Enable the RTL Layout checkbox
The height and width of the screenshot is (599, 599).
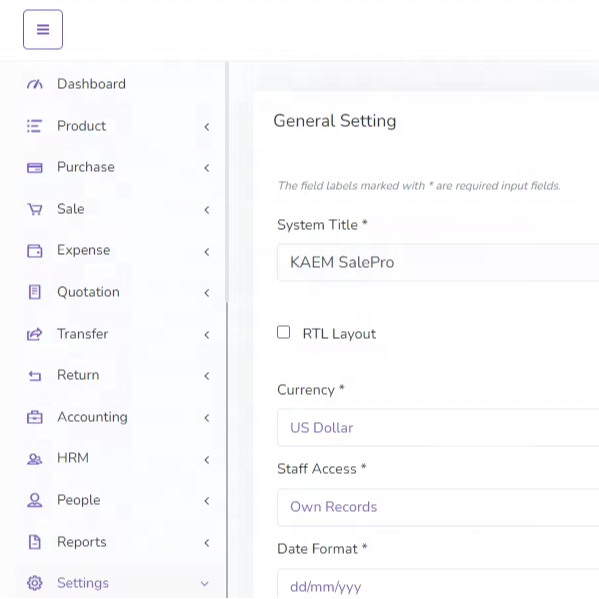point(283,332)
